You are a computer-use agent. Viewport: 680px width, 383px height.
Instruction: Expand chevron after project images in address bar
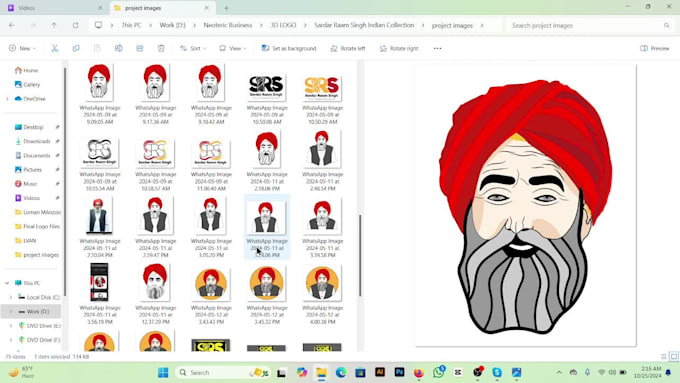point(482,26)
